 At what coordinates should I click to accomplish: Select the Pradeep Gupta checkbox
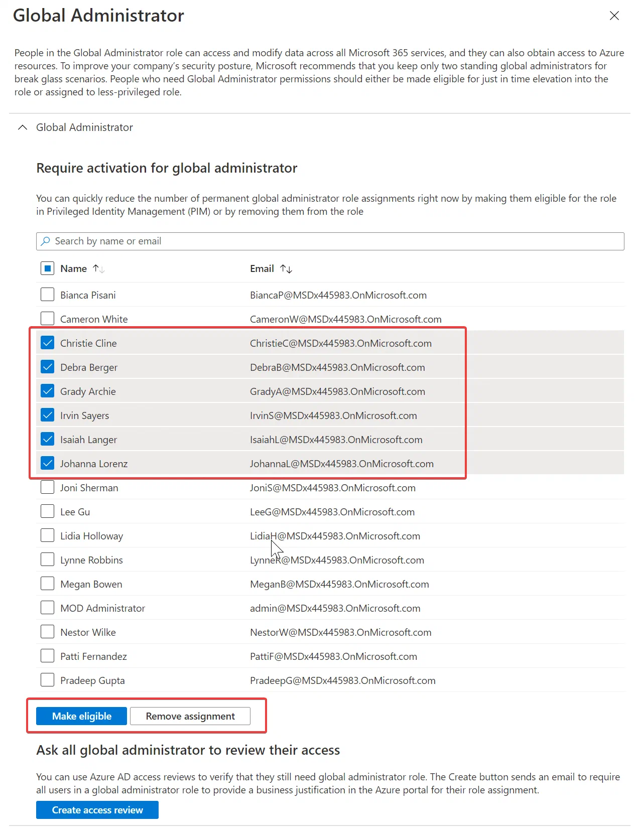[47, 680]
